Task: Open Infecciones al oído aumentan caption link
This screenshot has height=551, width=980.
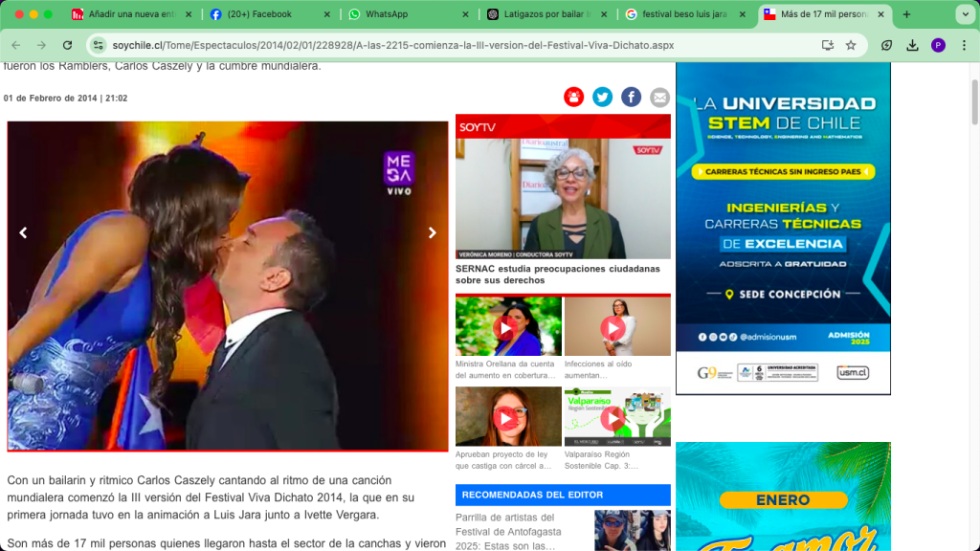Action: click(x=598, y=369)
